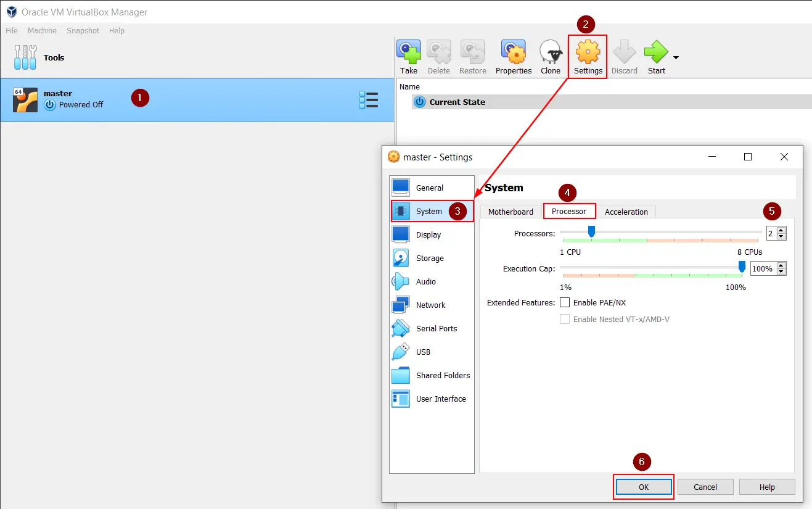Screen dimensions: 812x509
Task: Click Cancel in the settings dialog
Action: click(x=705, y=487)
